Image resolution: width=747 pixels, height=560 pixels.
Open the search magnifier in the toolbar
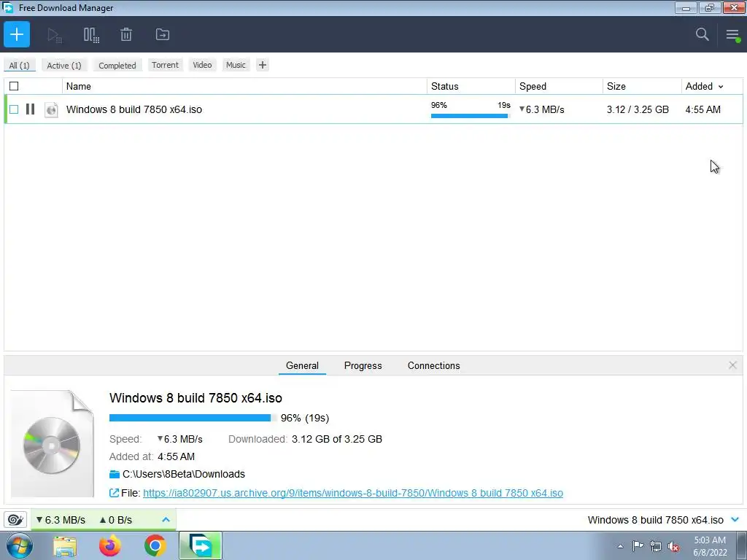click(702, 34)
